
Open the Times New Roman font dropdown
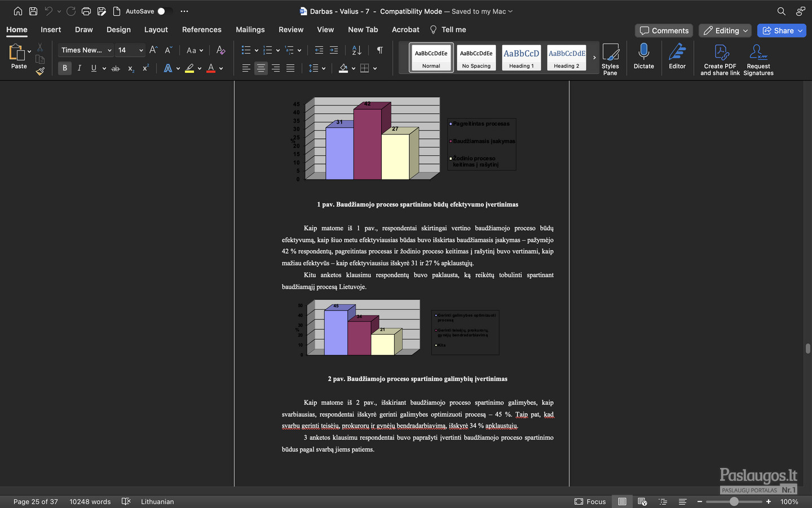tap(86, 50)
